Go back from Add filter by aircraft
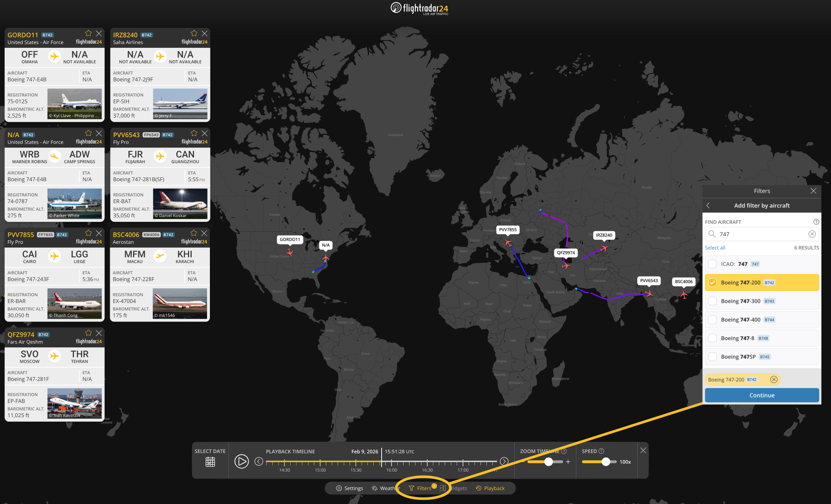831x504 pixels. coord(708,206)
